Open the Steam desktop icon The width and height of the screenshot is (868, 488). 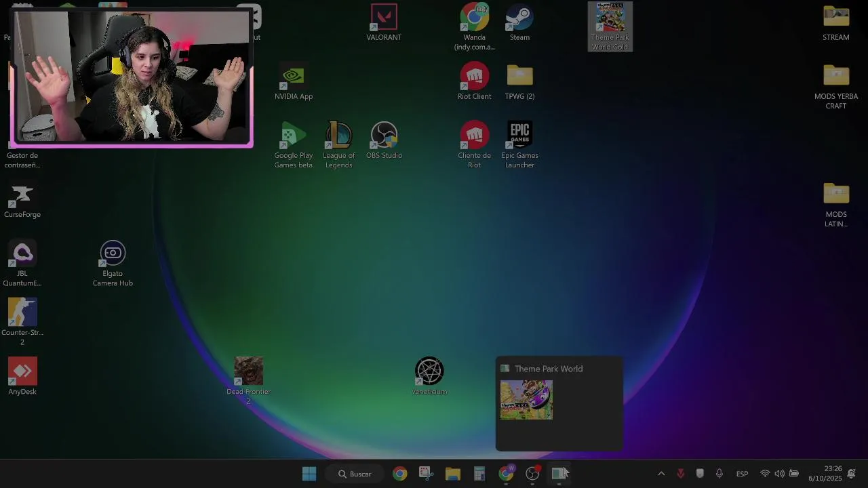pos(519,22)
